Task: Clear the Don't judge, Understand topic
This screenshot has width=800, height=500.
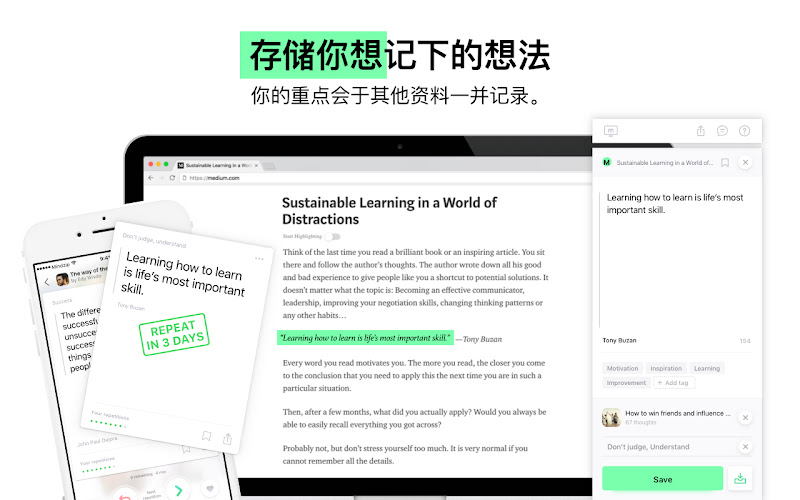Action: point(745,446)
